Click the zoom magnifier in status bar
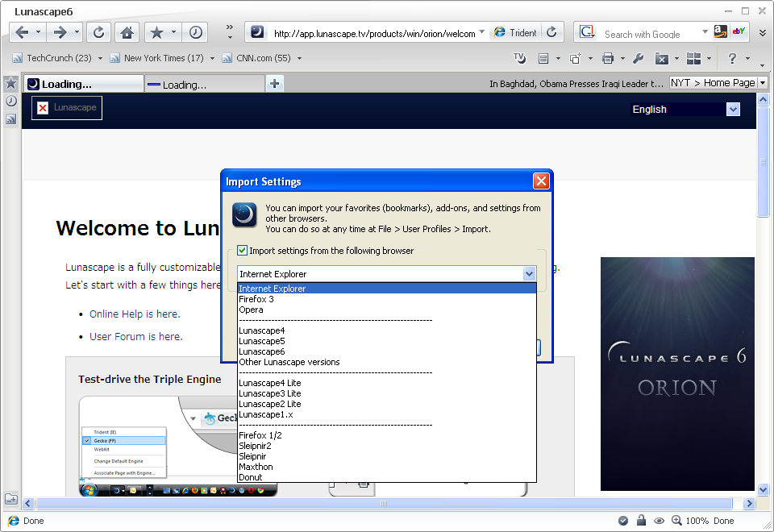The width and height of the screenshot is (774, 532). pos(676,521)
